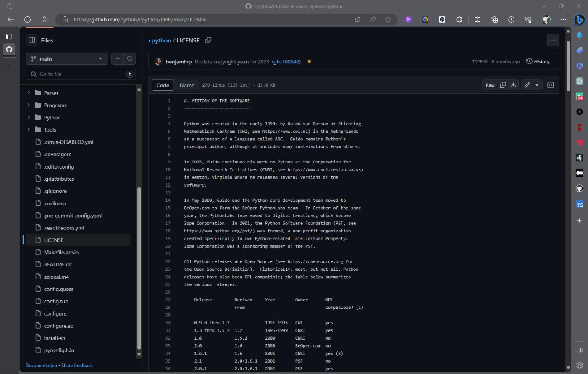Expand the Tools folder
The width and height of the screenshot is (588, 374).
29,129
